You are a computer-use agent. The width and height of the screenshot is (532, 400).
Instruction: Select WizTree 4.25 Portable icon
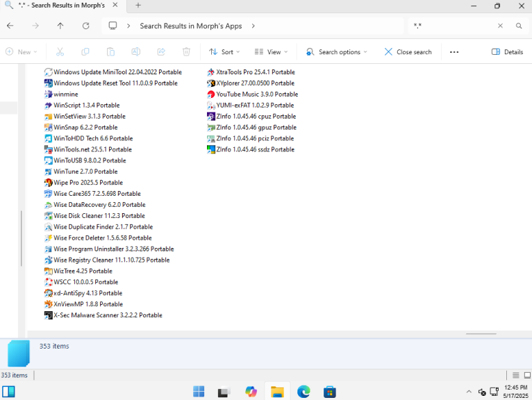48,271
